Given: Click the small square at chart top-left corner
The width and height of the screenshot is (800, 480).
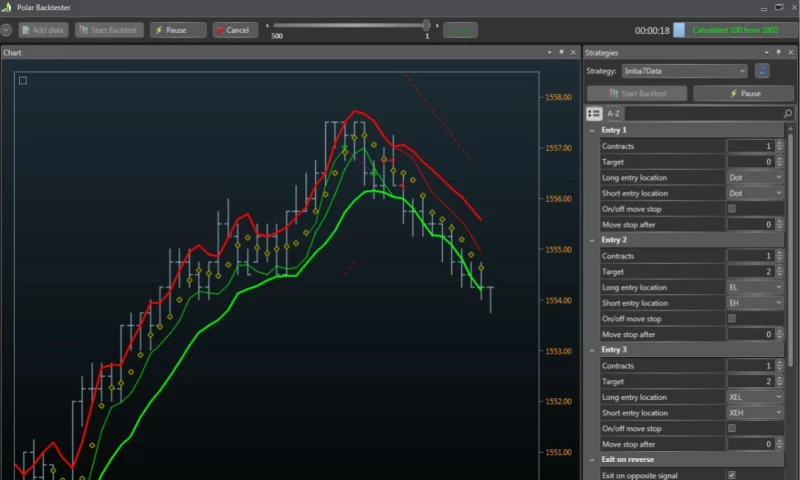Looking at the screenshot, I should [23, 80].
